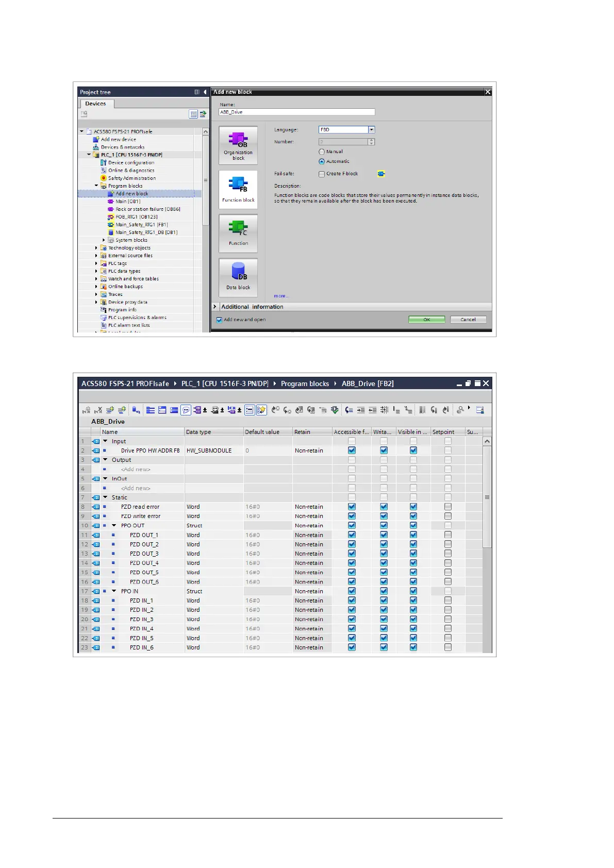
Task: Click the speech-bubble comment icon in the block toolbar
Action: click(x=186, y=410)
